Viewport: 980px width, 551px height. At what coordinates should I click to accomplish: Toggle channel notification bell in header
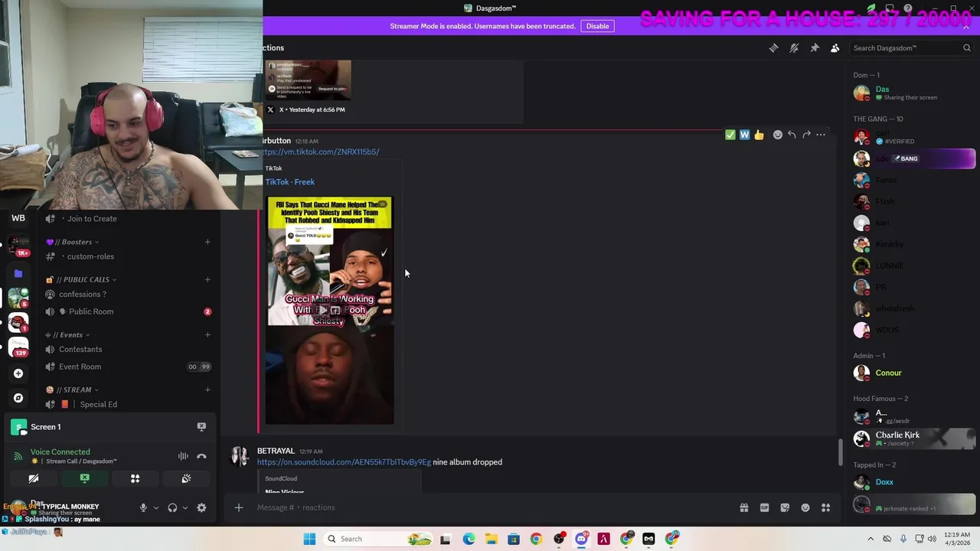pyautogui.click(x=794, y=47)
